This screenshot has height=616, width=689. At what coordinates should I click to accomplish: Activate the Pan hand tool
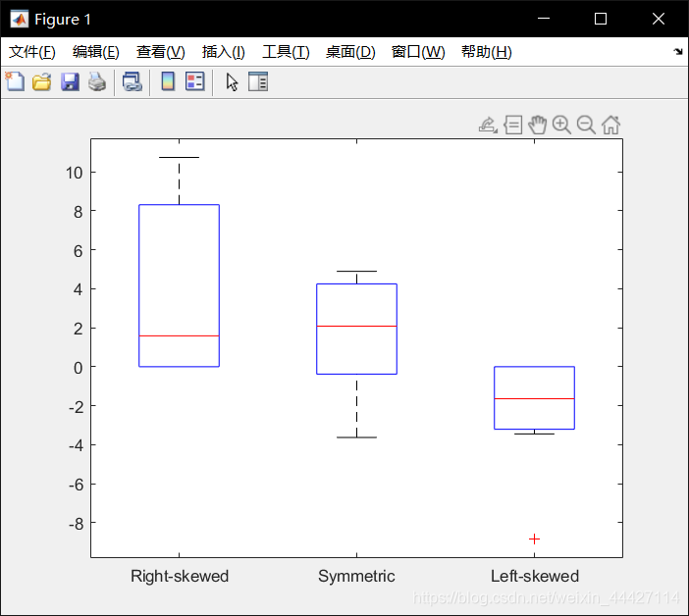(538, 126)
